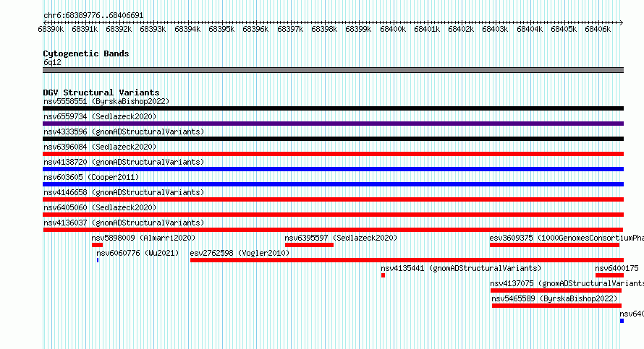Click the short red bar under nsv6400175

pyautogui.click(x=609, y=275)
